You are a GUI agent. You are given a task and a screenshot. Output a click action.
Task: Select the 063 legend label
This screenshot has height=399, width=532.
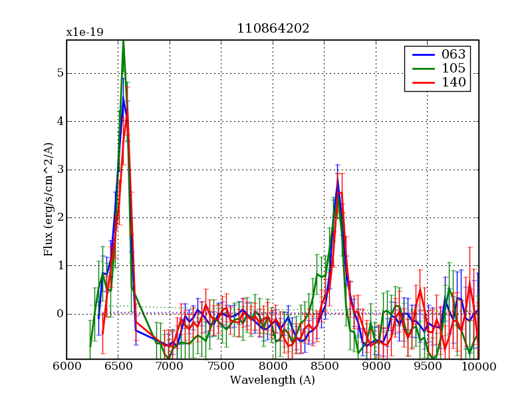click(x=453, y=54)
